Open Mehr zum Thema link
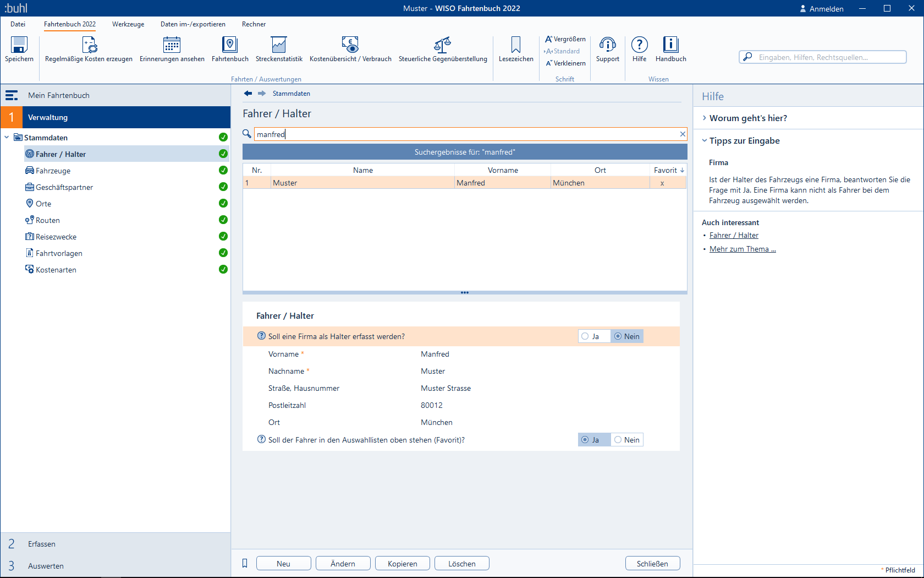924x578 pixels. pyautogui.click(x=743, y=249)
